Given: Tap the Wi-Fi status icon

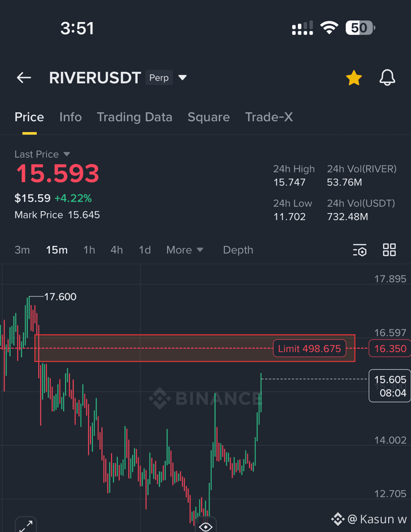Looking at the screenshot, I should pyautogui.click(x=329, y=28).
